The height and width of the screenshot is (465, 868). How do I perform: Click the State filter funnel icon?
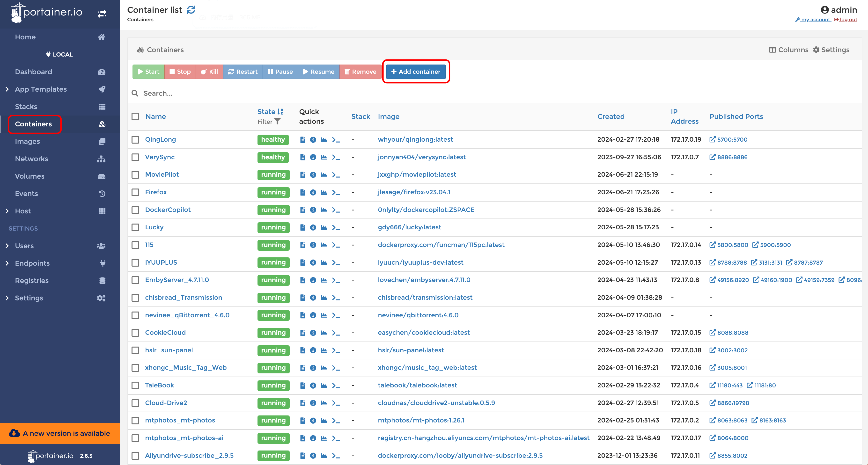[x=277, y=122]
